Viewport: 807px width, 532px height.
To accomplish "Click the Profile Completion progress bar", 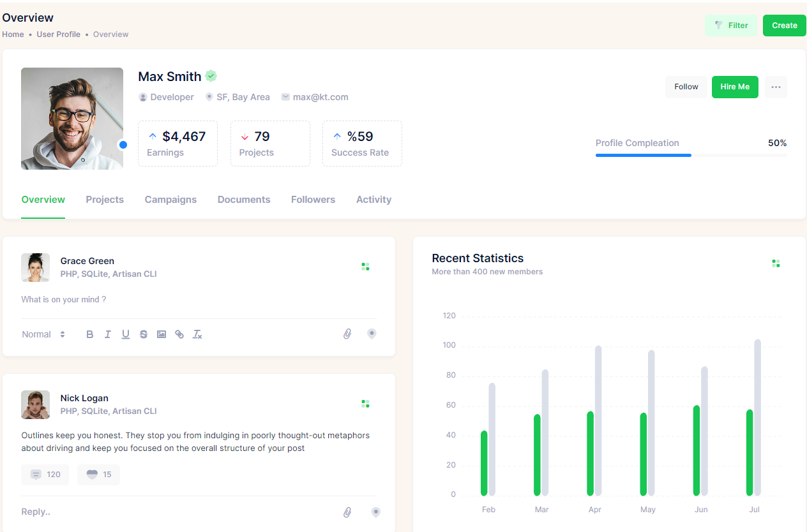I will (691, 155).
